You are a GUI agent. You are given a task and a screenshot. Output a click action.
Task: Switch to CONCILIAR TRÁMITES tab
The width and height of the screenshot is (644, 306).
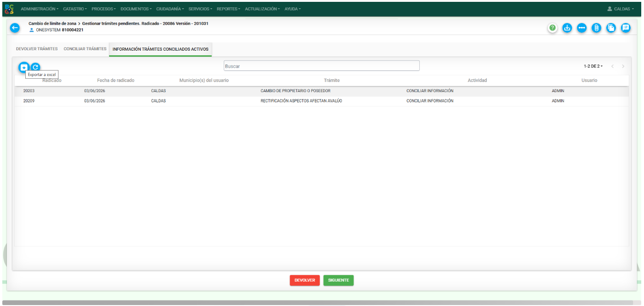pyautogui.click(x=85, y=49)
